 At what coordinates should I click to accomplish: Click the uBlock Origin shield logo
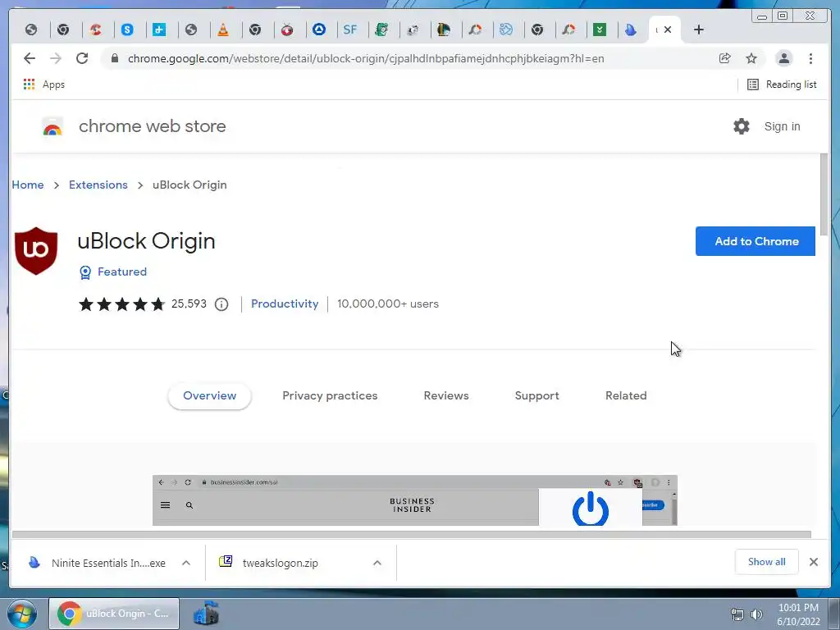(x=36, y=251)
